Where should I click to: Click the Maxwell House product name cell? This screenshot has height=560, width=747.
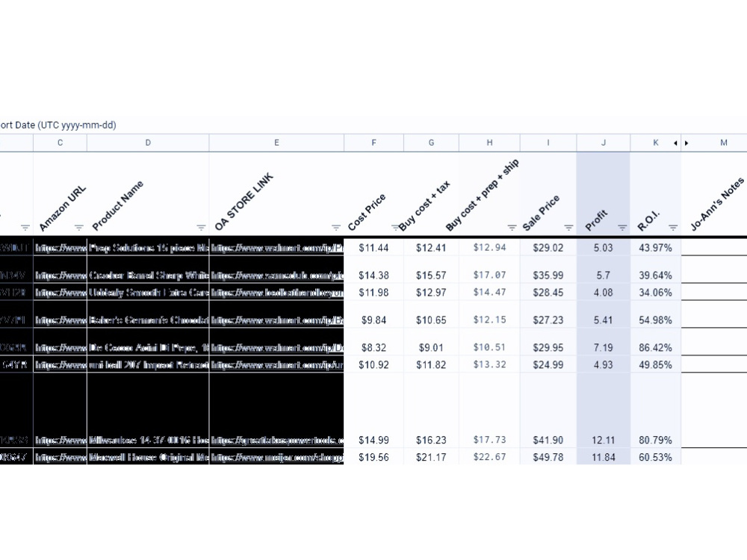(148, 457)
